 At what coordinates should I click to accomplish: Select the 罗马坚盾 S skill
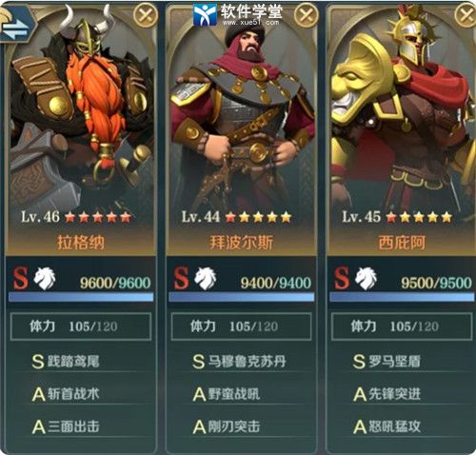387,362
